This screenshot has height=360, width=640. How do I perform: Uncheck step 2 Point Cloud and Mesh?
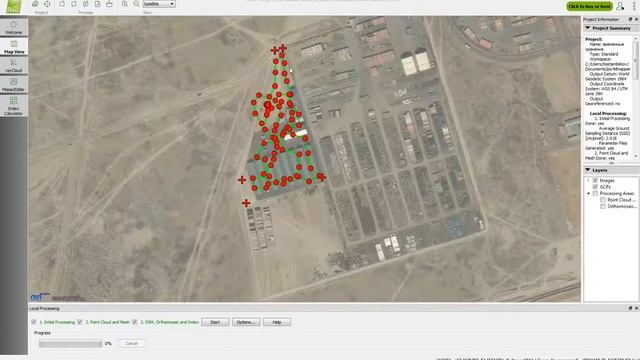80,322
